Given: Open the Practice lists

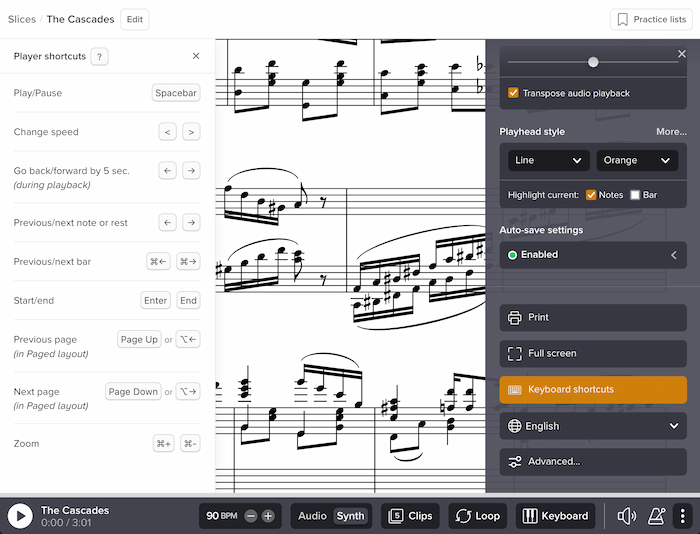Looking at the screenshot, I should pos(651,20).
